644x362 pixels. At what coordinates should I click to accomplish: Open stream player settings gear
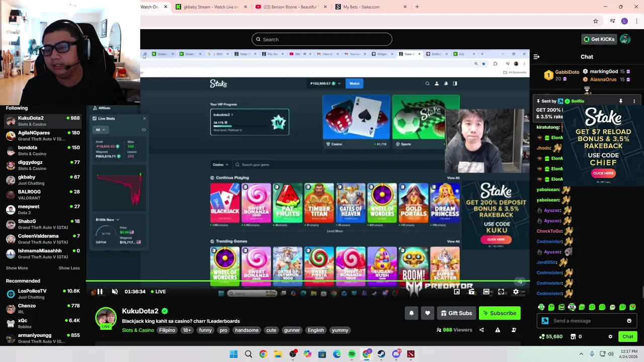tap(516, 292)
